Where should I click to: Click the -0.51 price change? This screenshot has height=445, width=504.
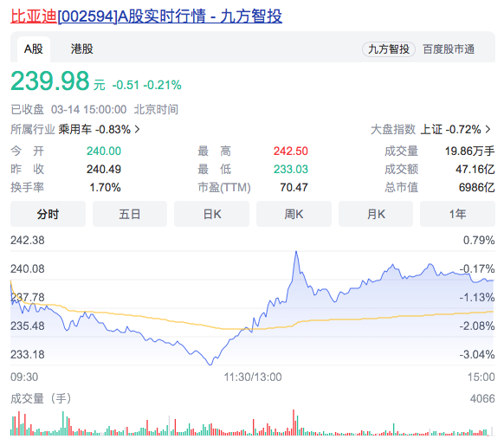tap(126, 85)
